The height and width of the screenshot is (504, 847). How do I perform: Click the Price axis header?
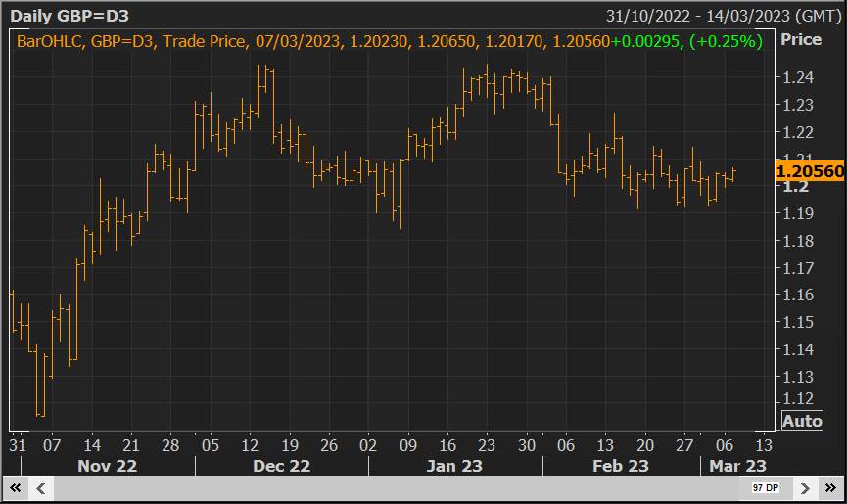coord(801,39)
